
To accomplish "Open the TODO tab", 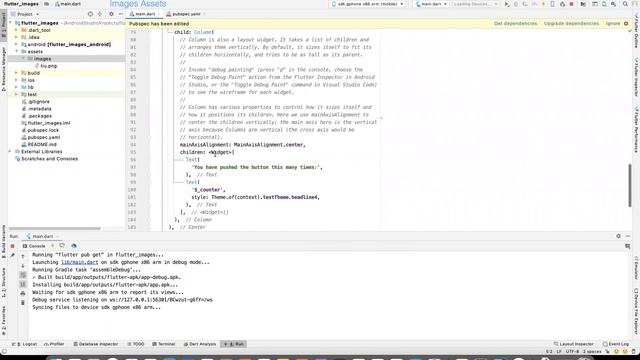I will (x=136, y=344).
